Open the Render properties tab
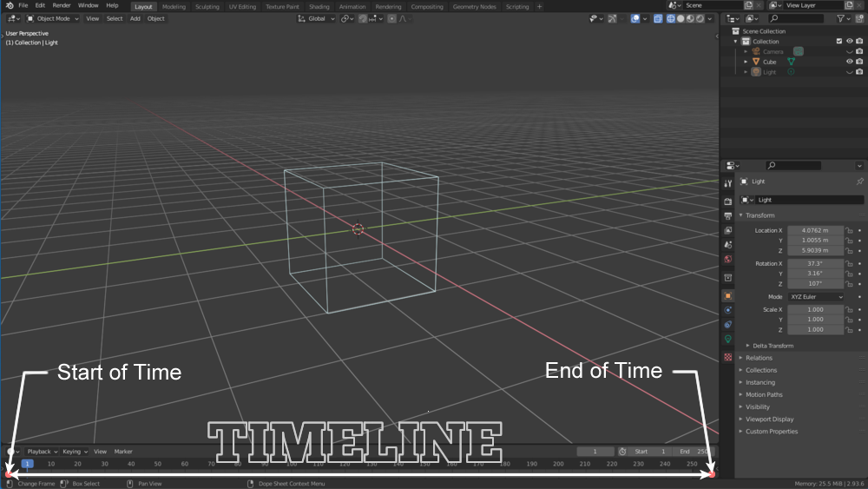 728,201
